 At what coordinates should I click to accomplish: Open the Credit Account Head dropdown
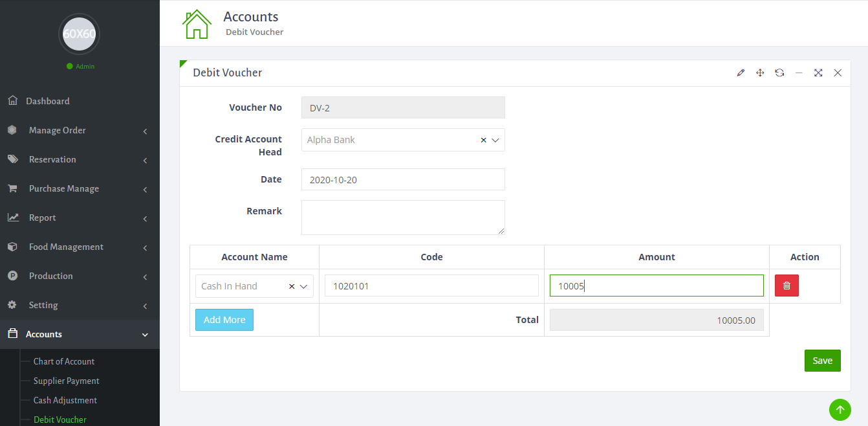(x=495, y=140)
